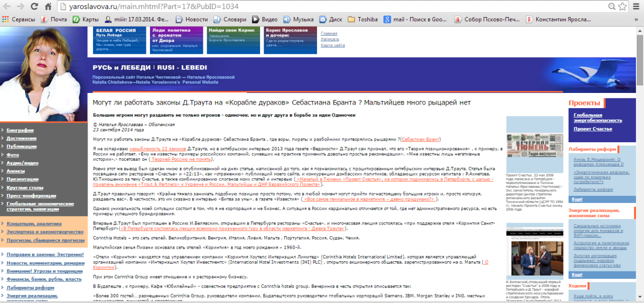Open 'Внимание! Угрозы и тенденции' section
The height and width of the screenshot is (303, 644).
click(45, 271)
